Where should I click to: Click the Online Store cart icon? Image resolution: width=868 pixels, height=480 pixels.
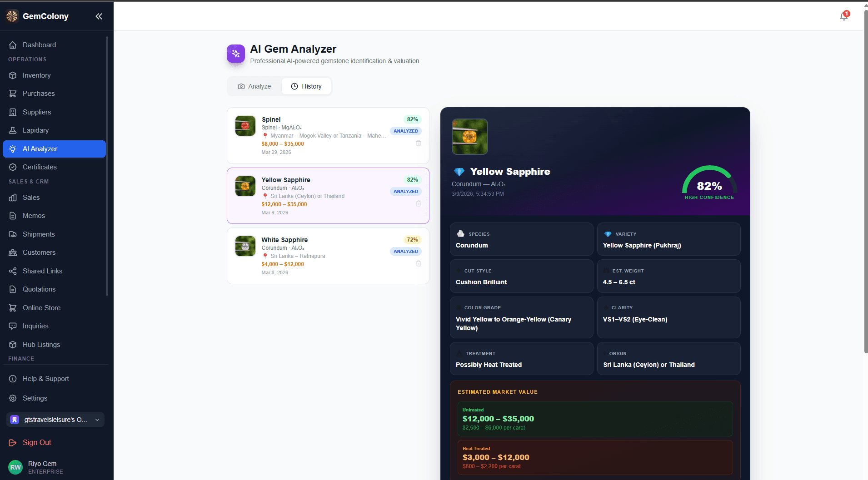(13, 308)
